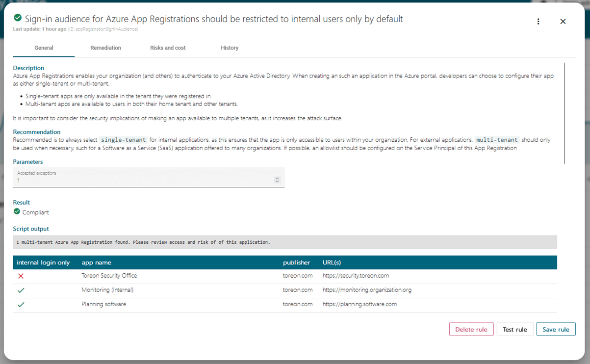Click the 'Recommendation' section heading

pos(37,132)
